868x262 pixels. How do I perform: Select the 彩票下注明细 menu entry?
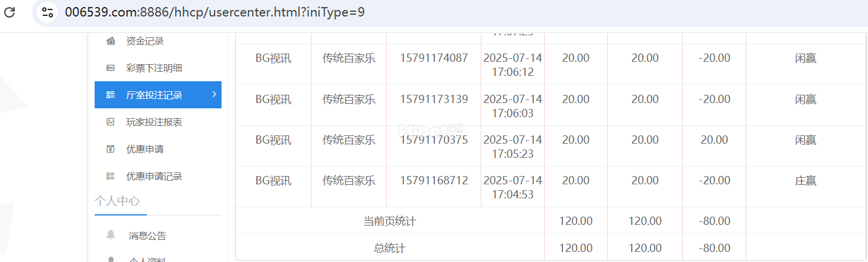[154, 68]
